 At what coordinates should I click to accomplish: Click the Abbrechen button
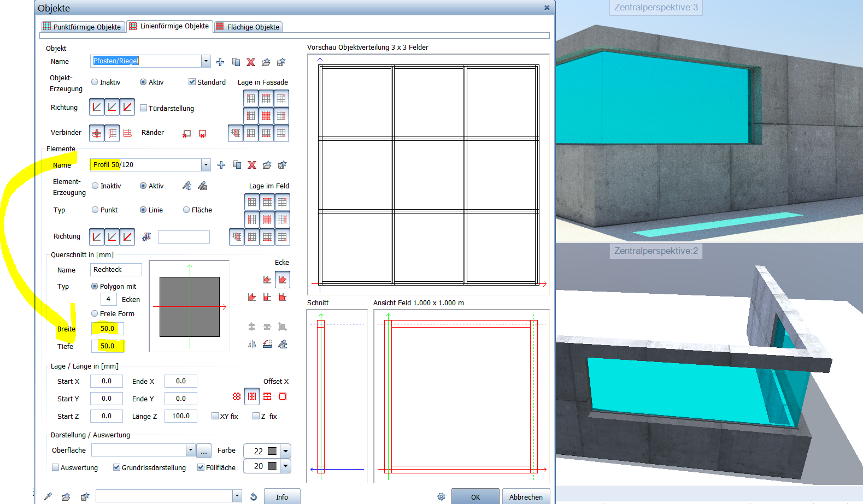pos(526,497)
